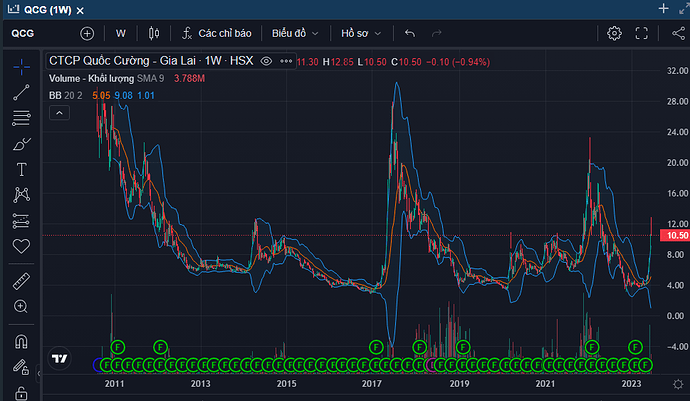The image size is (690, 401).
Task: Click the QCG symbol search field
Action: tap(38, 33)
